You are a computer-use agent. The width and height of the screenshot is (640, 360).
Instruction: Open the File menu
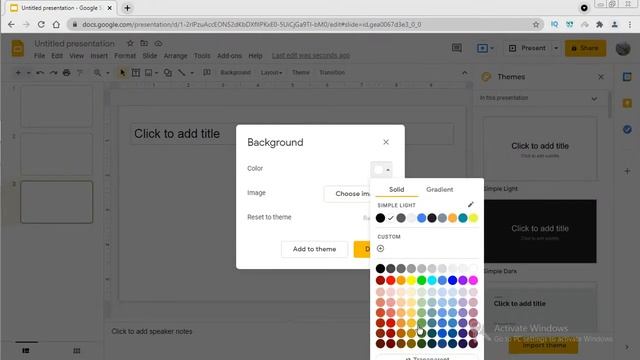[40, 56]
